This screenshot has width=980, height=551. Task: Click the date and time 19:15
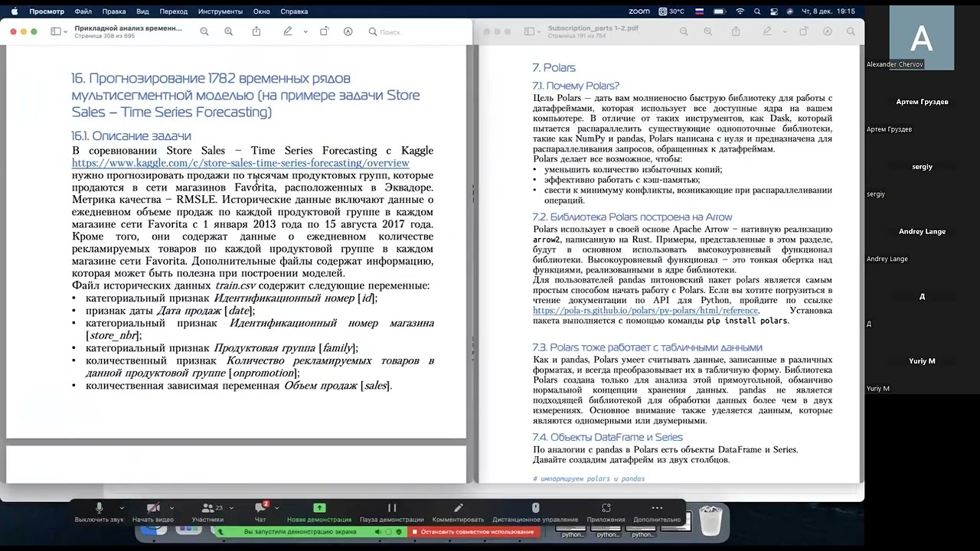[x=828, y=11]
